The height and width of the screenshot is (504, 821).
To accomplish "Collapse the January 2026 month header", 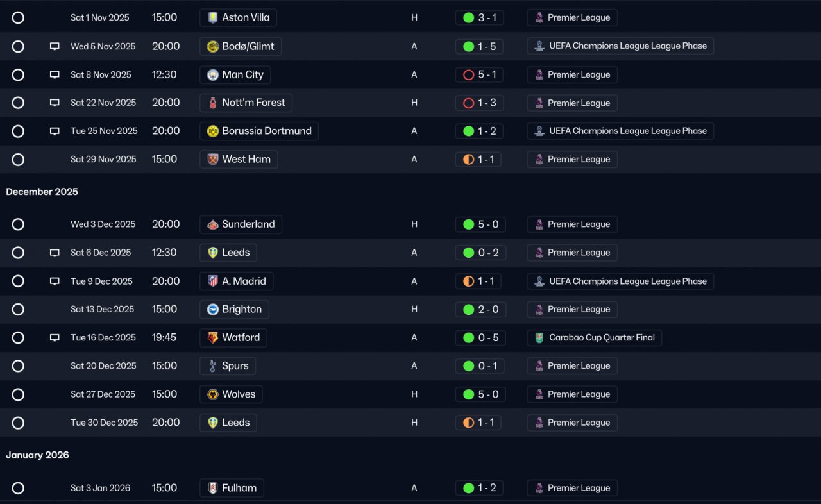I will pos(37,455).
